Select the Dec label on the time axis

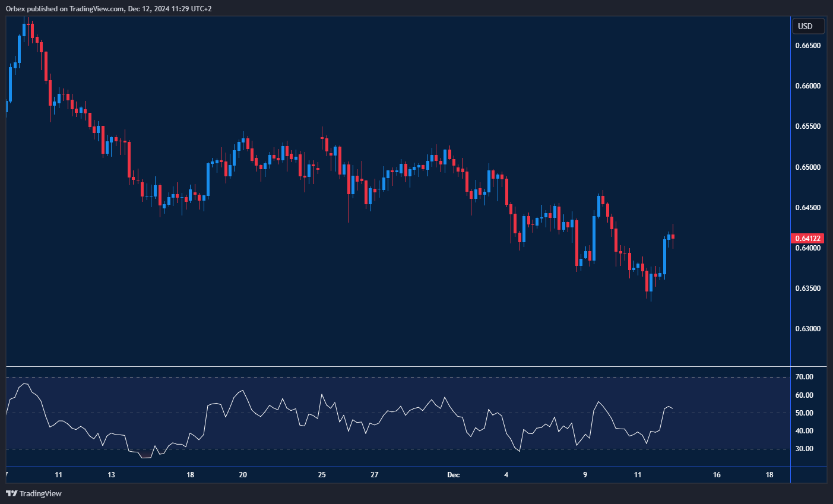point(453,475)
